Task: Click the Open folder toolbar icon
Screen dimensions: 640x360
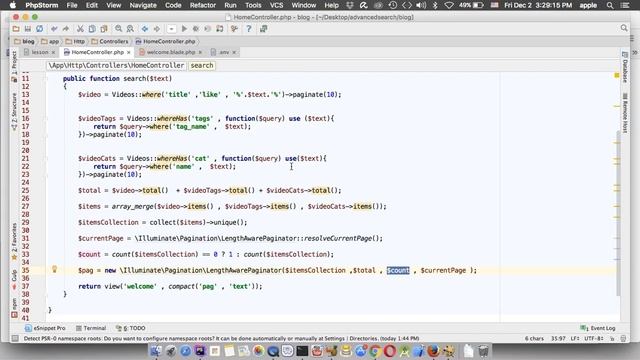Action: 16,29
